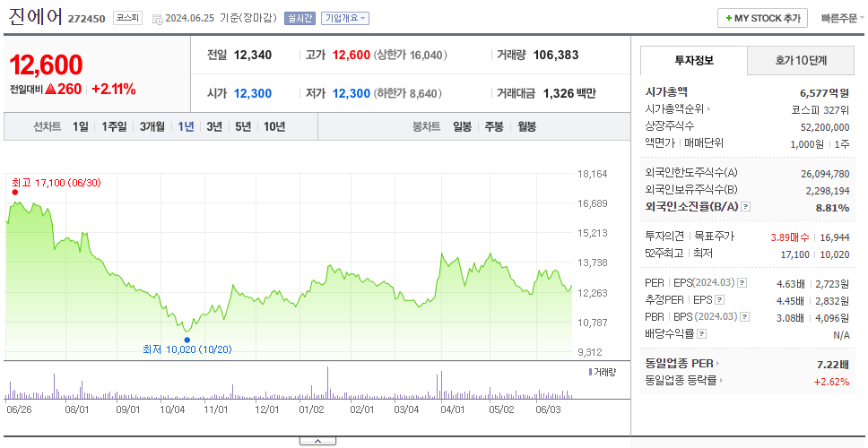Image resolution: width=868 pixels, height=448 pixels.
Task: Select the 3년 line chart period
Action: coord(214,126)
